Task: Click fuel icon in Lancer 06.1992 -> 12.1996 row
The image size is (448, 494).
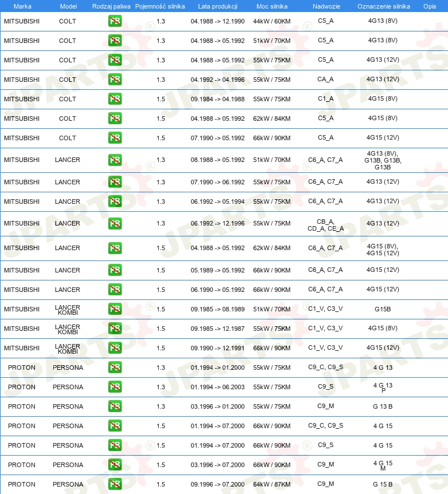Action: (x=115, y=224)
